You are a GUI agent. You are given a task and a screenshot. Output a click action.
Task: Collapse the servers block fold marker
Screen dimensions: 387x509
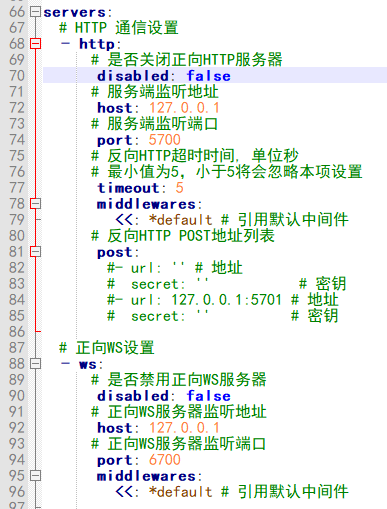35,12
